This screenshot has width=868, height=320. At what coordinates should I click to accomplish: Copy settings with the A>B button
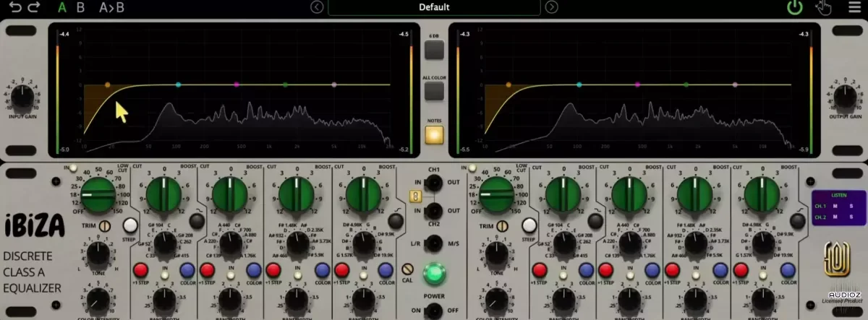(111, 8)
